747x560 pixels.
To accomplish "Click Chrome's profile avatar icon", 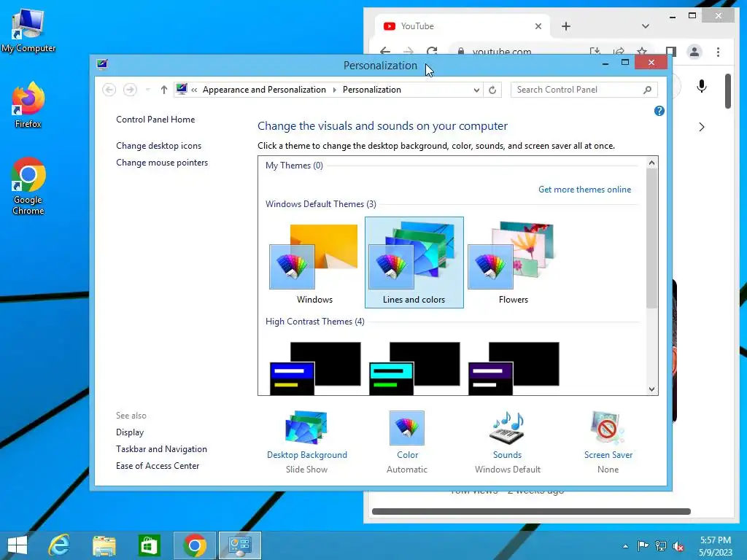I will (x=694, y=52).
